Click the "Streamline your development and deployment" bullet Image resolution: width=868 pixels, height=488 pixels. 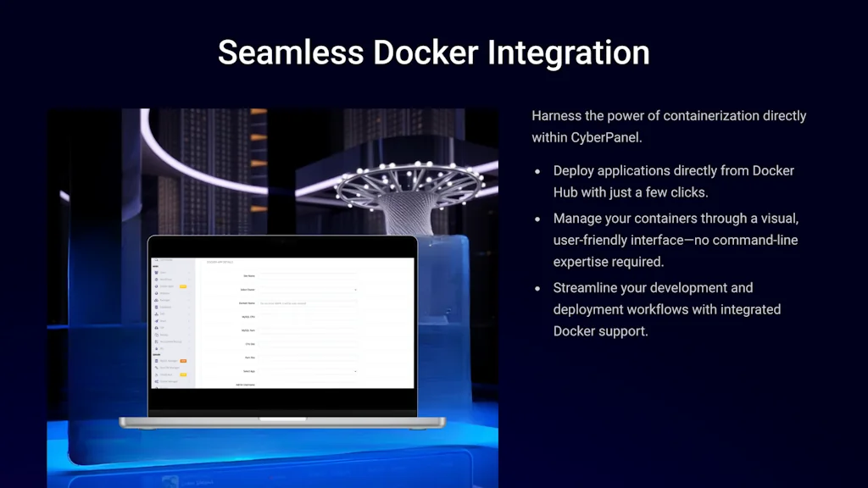667,309
